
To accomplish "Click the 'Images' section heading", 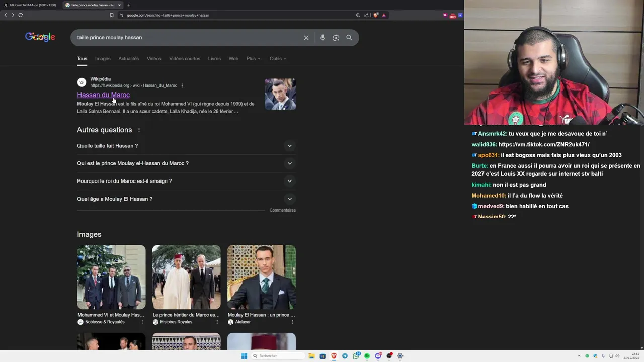I will tap(89, 234).
